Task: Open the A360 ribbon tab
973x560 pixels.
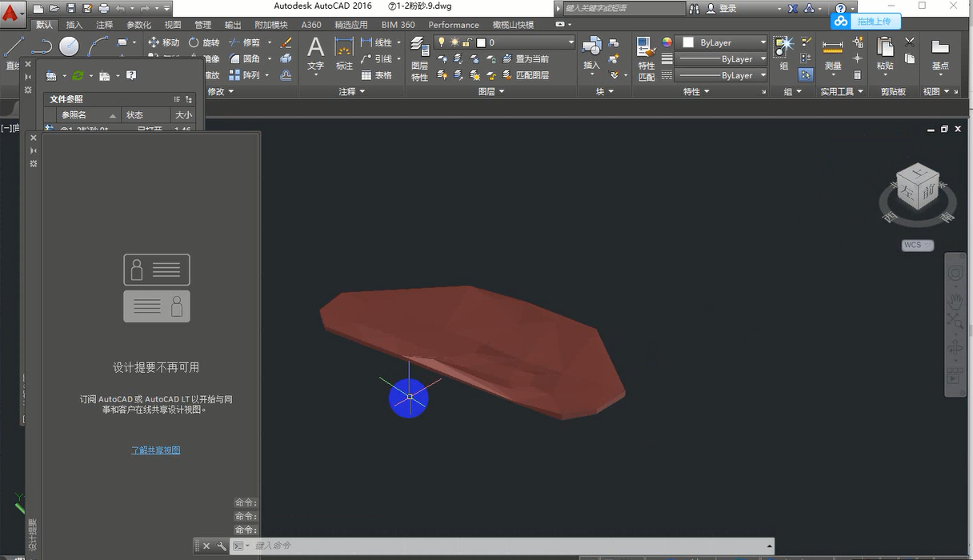Action: coord(311,25)
